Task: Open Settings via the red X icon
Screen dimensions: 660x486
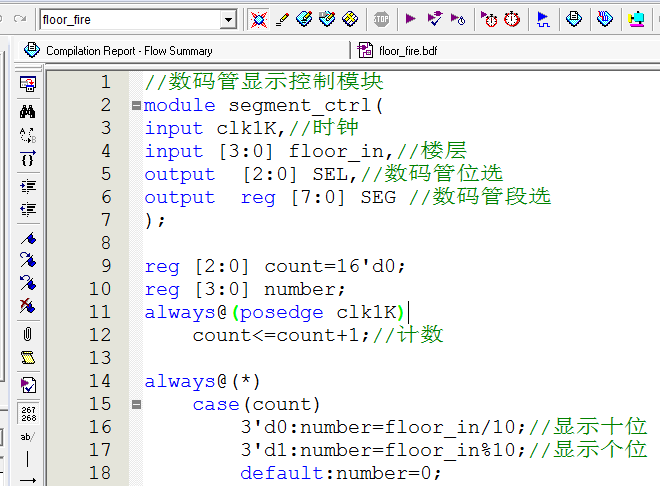Action: pyautogui.click(x=258, y=19)
